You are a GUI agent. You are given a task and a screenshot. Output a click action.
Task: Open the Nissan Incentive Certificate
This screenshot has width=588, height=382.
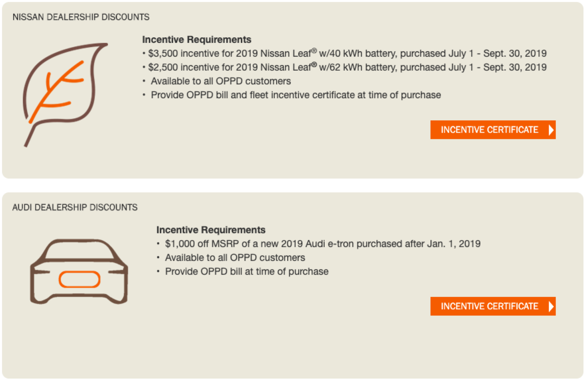point(493,130)
